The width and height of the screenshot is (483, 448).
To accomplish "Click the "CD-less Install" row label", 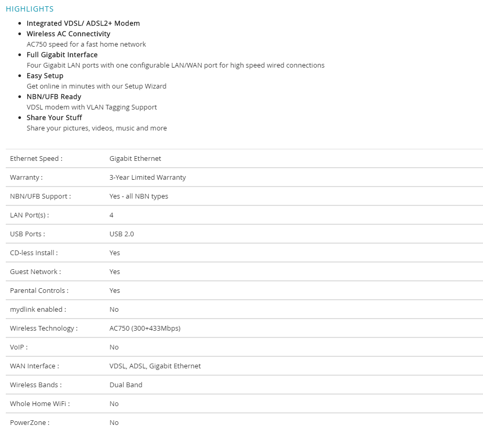I will click(x=34, y=253).
